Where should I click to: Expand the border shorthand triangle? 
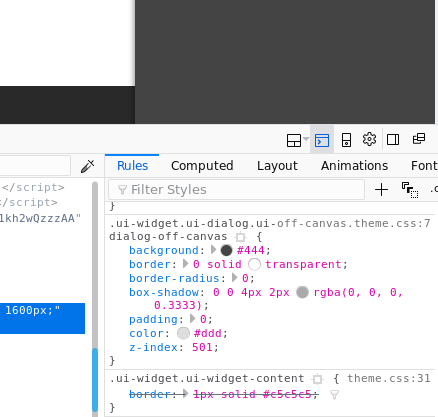coord(186,264)
